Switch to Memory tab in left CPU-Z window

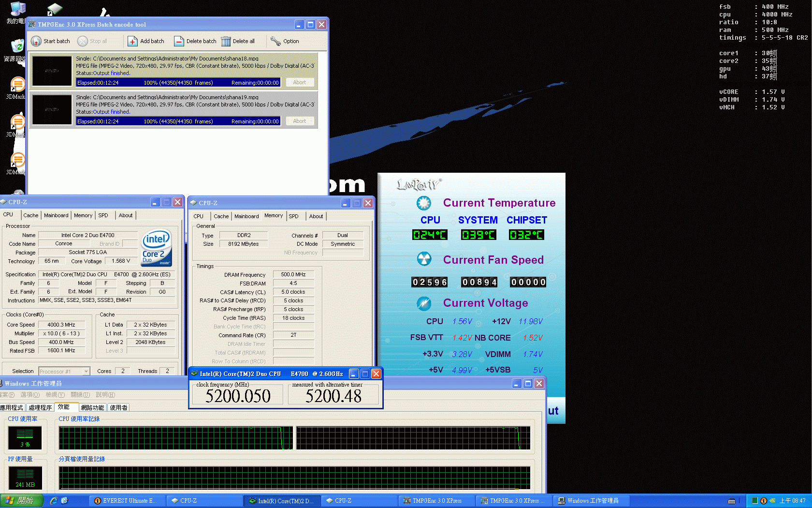[83, 215]
